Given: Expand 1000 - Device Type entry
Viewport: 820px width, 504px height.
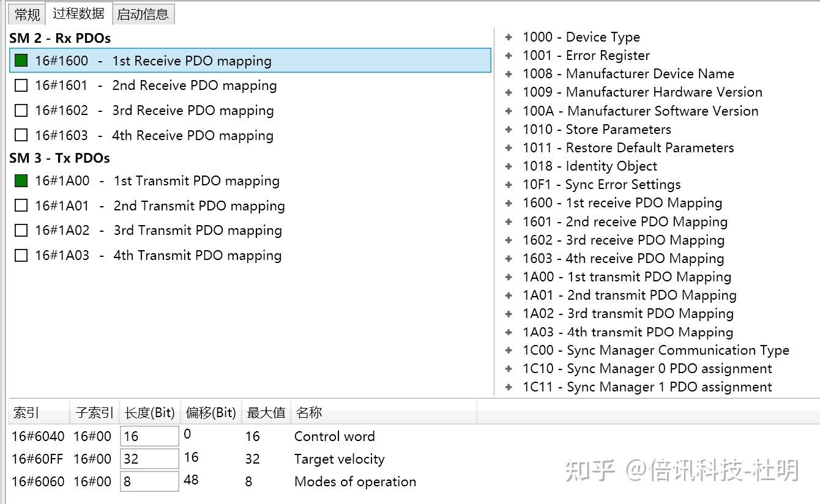Looking at the screenshot, I should [x=509, y=37].
